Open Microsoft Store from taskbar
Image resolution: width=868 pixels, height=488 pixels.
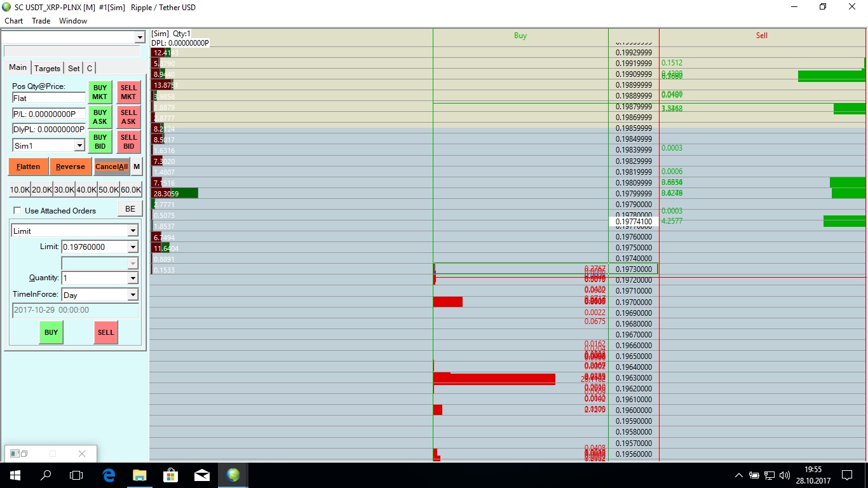point(171,475)
